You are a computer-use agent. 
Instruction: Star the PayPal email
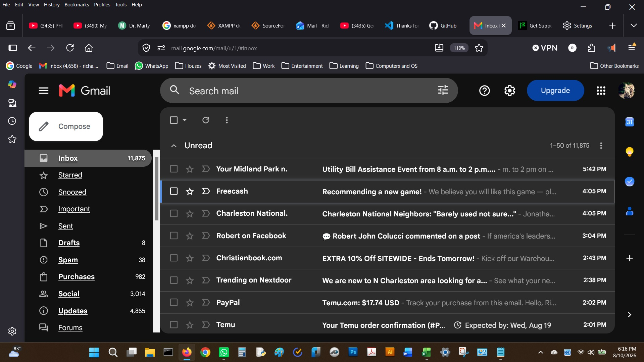(190, 303)
